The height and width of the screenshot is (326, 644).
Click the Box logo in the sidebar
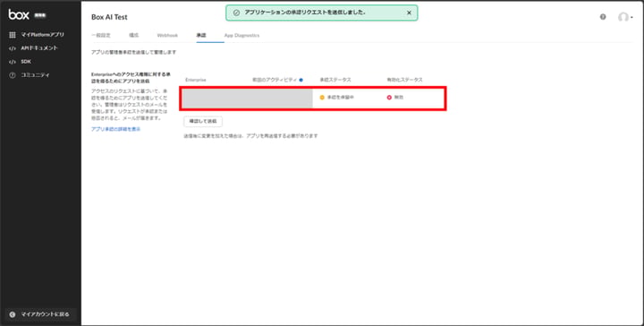point(19,15)
